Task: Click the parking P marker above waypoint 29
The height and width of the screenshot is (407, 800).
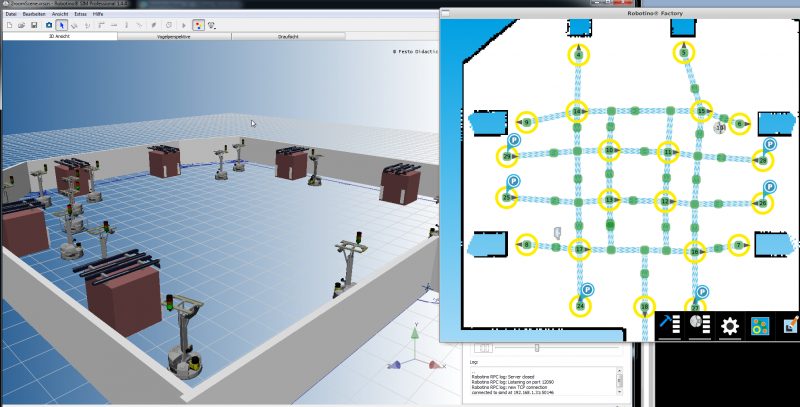Action: (x=514, y=140)
